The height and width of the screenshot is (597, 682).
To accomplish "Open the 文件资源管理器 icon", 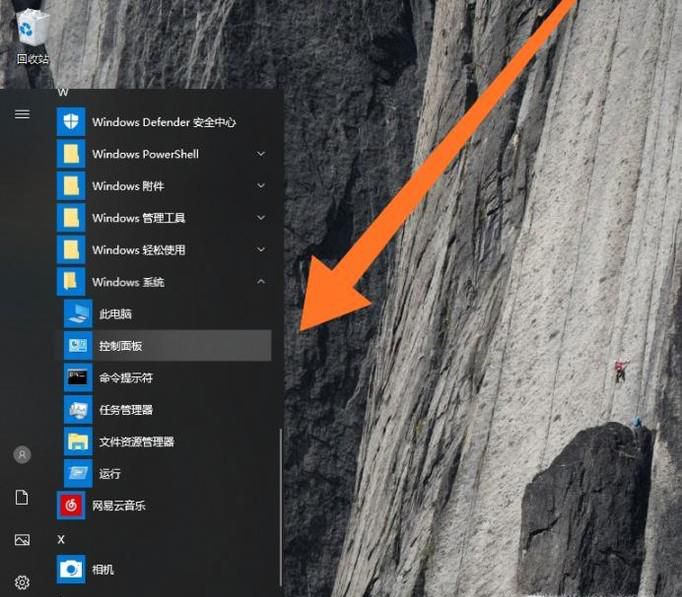I will click(x=78, y=442).
